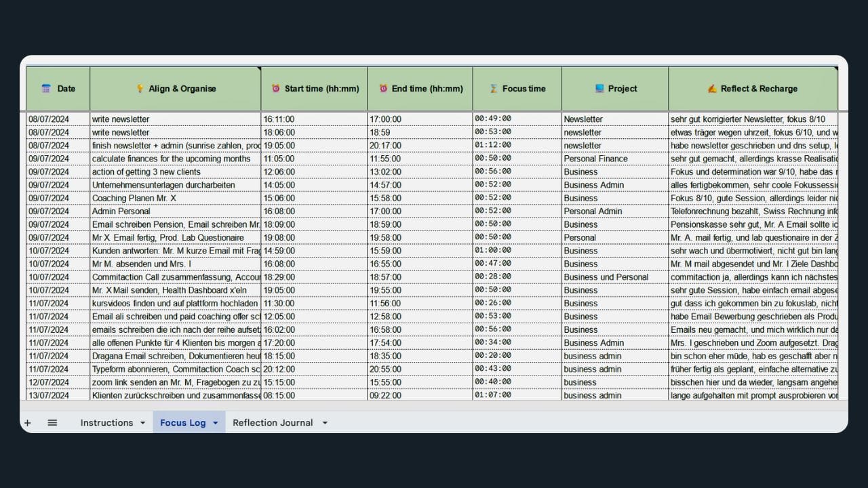868x488 pixels.
Task: Select the Focus Log sheet tab
Action: click(x=182, y=423)
